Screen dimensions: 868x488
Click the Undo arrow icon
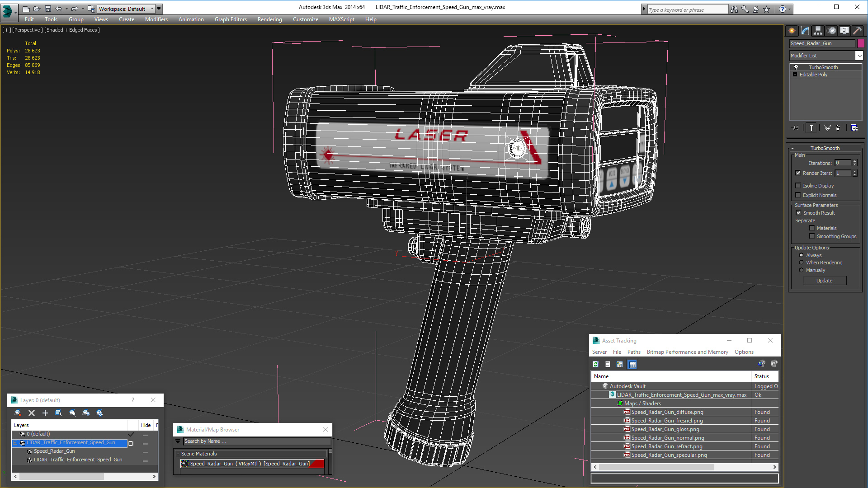[x=58, y=9]
